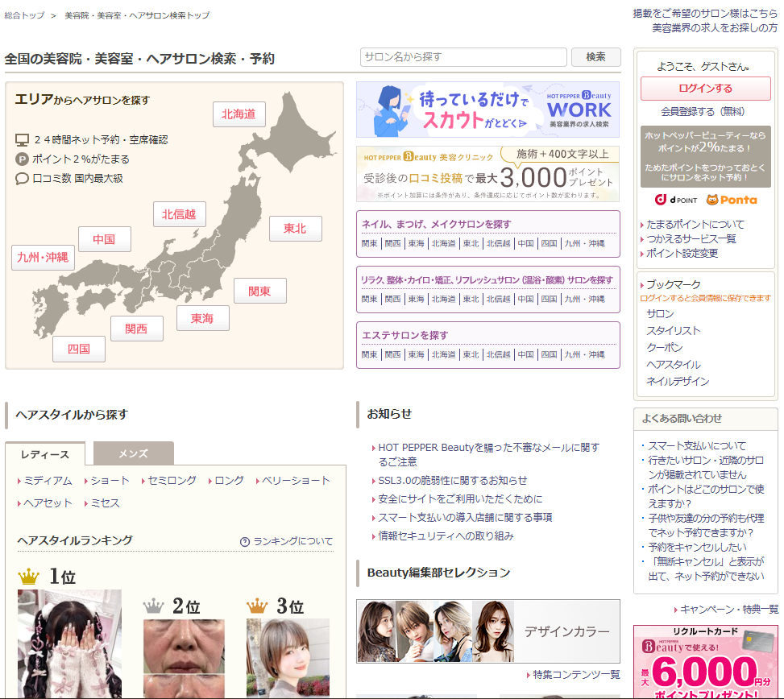784x699 pixels.
Task: Open the セミロング hairstyle link
Action: click(172, 481)
